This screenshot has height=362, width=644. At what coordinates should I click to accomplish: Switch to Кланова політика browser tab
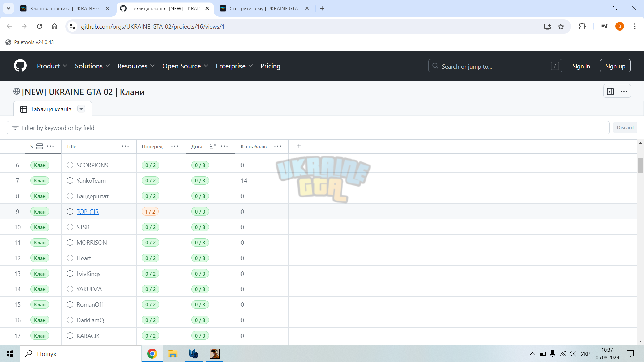pyautogui.click(x=64, y=8)
